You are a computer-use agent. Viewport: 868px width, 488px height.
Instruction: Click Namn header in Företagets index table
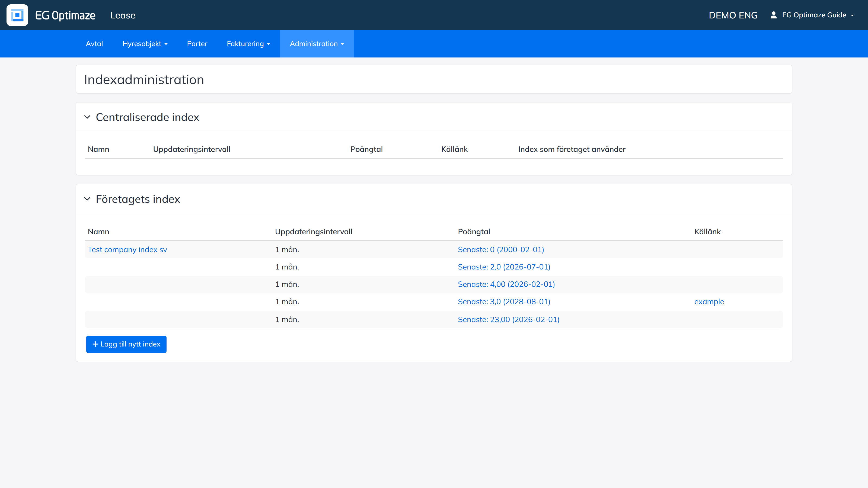(x=98, y=232)
